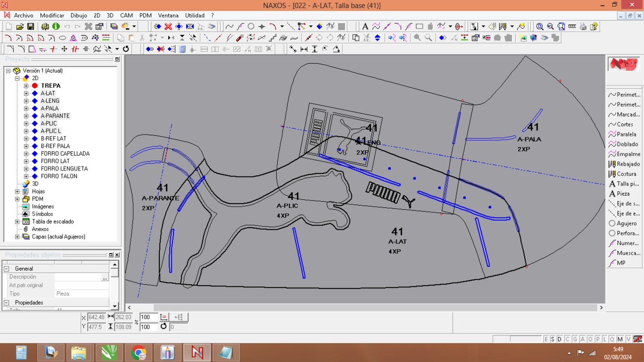Open the Modificar menu
Viewport: 644px width, 362px height.
[x=52, y=15]
